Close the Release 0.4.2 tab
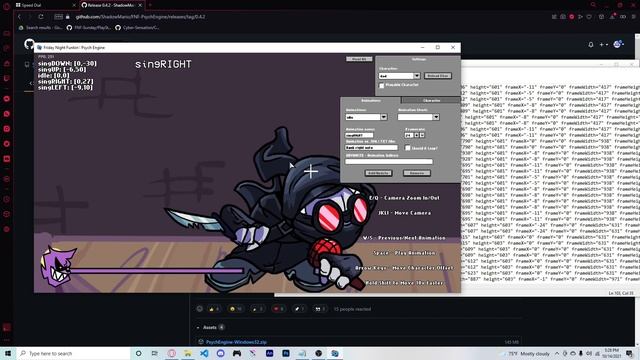640x360 pixels. coord(140,5)
